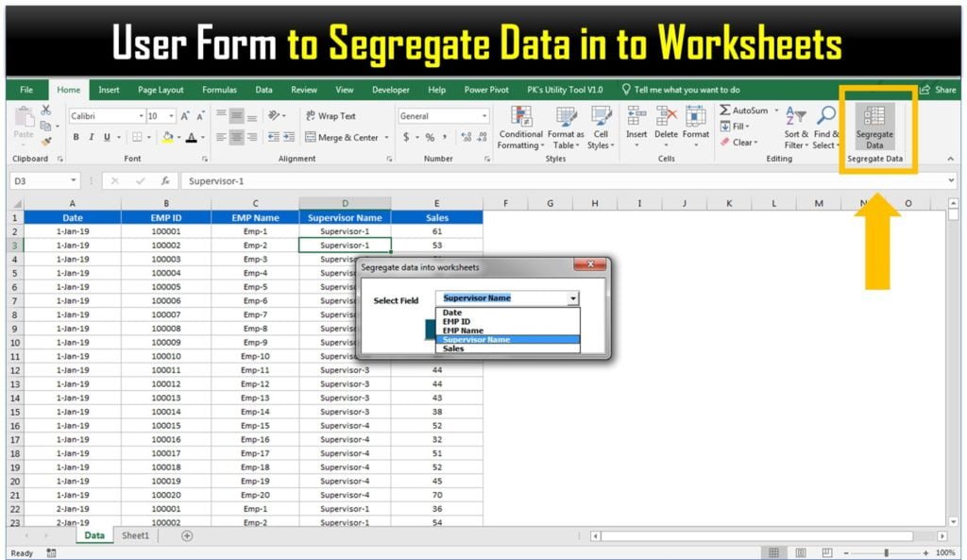967x560 pixels.
Task: Open the Fill Color dropdown arrow
Action: (178, 138)
